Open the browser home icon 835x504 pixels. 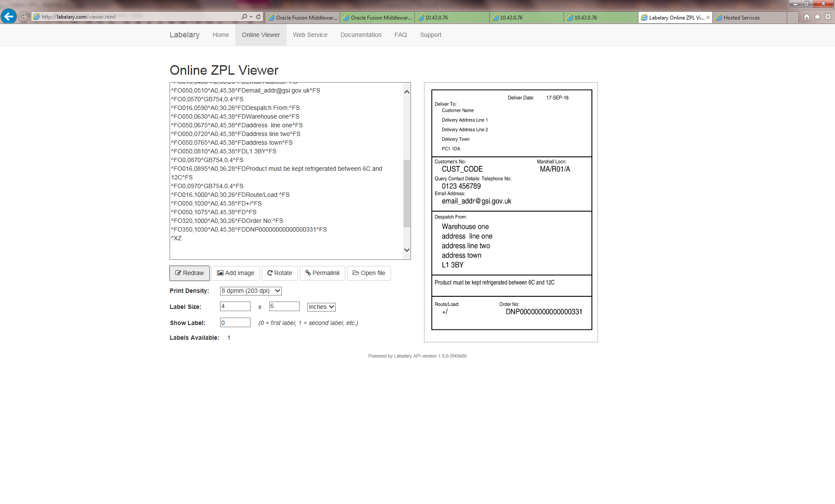(x=807, y=17)
